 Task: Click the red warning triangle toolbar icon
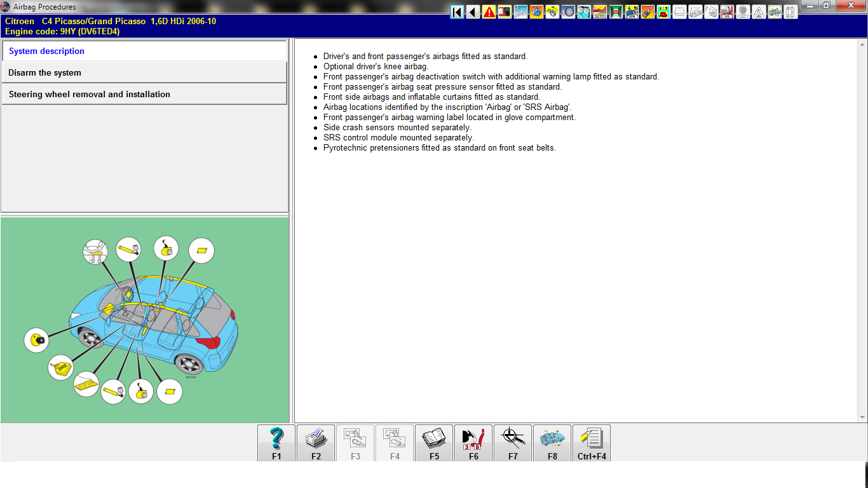[489, 12]
